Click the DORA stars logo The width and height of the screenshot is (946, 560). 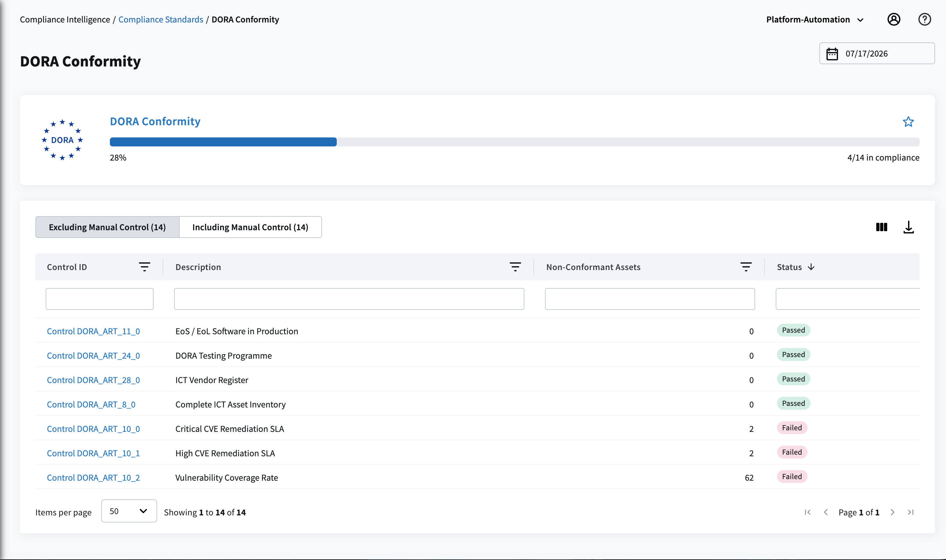click(62, 140)
